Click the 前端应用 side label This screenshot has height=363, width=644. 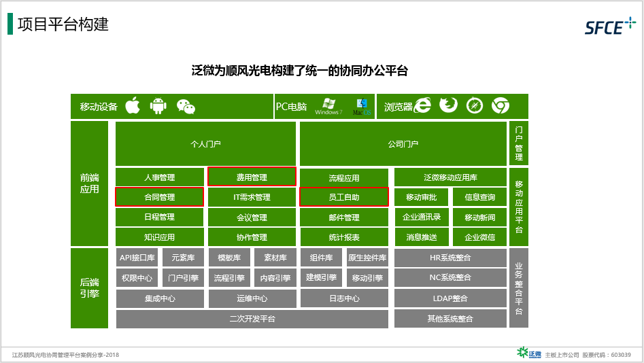(x=89, y=183)
